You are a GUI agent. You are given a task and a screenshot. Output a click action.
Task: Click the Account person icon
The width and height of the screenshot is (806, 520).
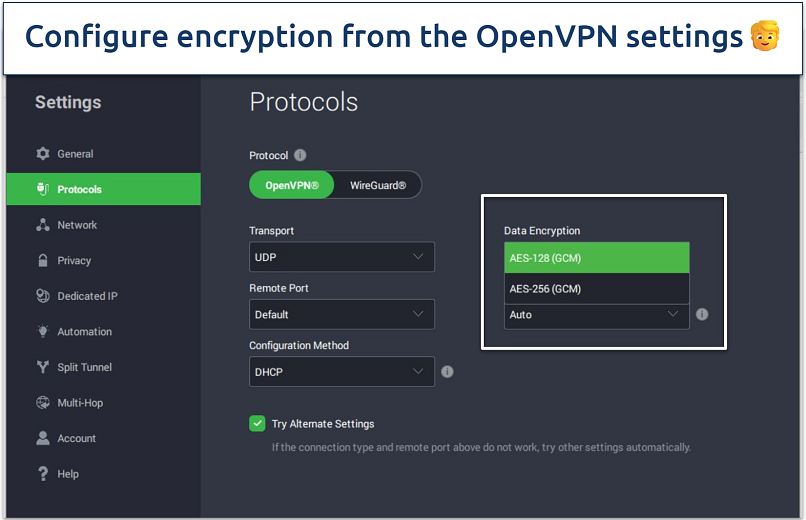[x=43, y=438]
